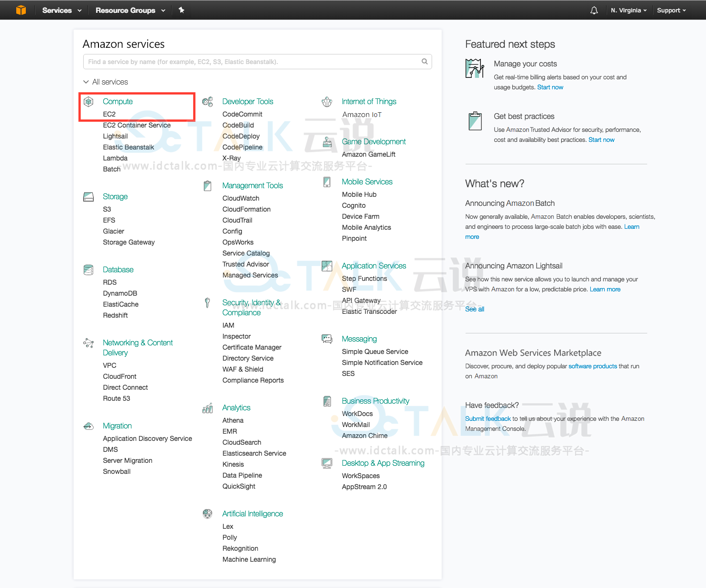Open the QuickSight service

click(x=239, y=486)
